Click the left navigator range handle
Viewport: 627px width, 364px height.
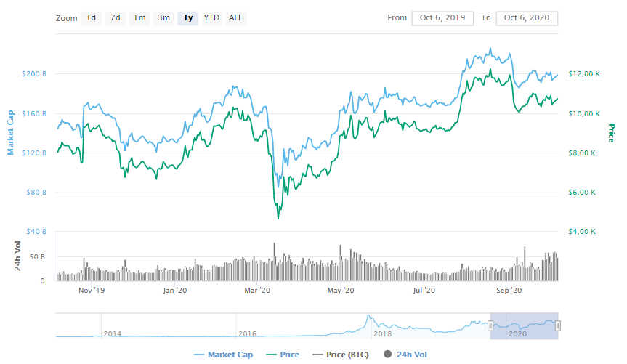(x=490, y=325)
